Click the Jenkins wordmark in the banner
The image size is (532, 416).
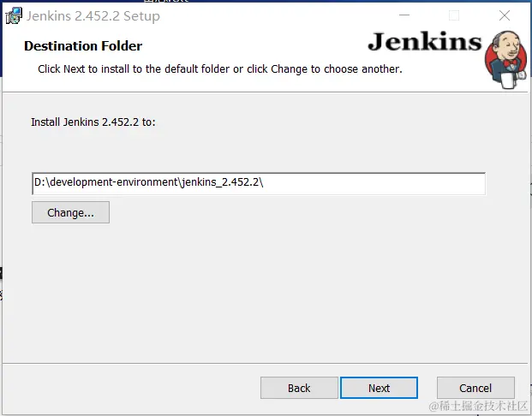[425, 42]
